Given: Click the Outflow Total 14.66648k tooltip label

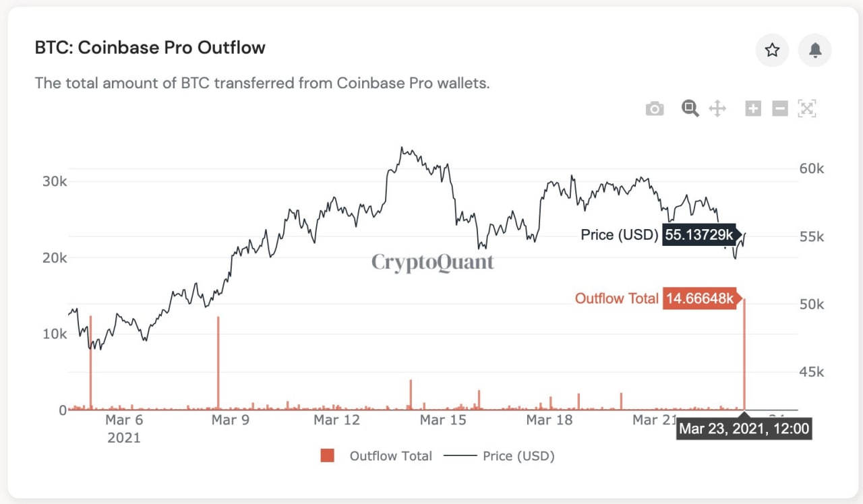Looking at the screenshot, I should (x=699, y=298).
